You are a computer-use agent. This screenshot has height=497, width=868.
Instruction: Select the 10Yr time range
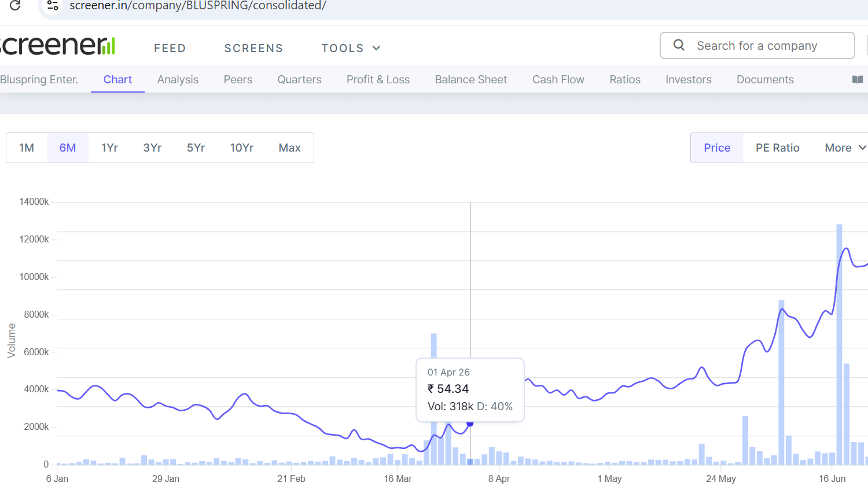click(x=242, y=148)
